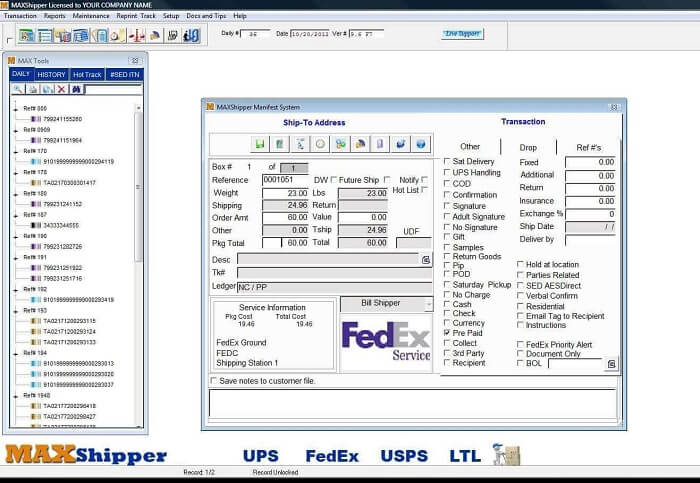The height and width of the screenshot is (483, 700).
Task: Enable the Sat Delivery checkbox
Action: (x=447, y=161)
